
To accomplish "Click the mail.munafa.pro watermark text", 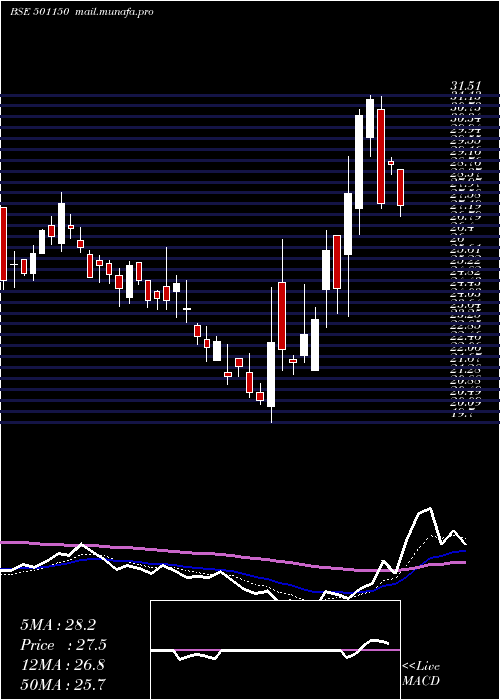I will [x=112, y=12].
